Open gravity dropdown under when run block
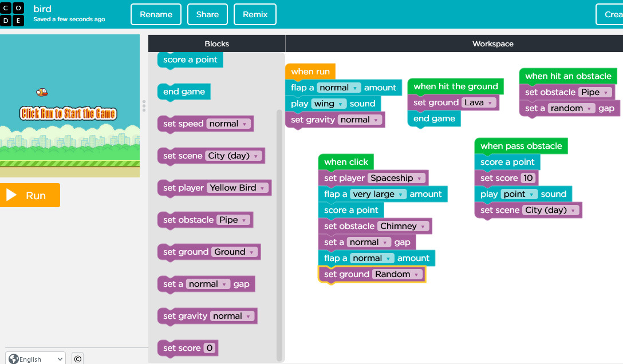The image size is (623, 364). point(360,120)
